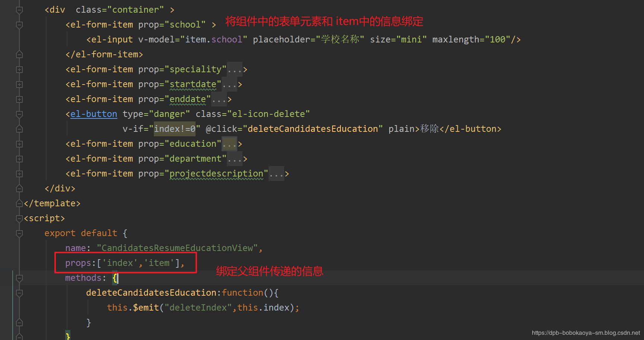Expand the folded department form item
This screenshot has width=644, height=340.
(x=19, y=159)
